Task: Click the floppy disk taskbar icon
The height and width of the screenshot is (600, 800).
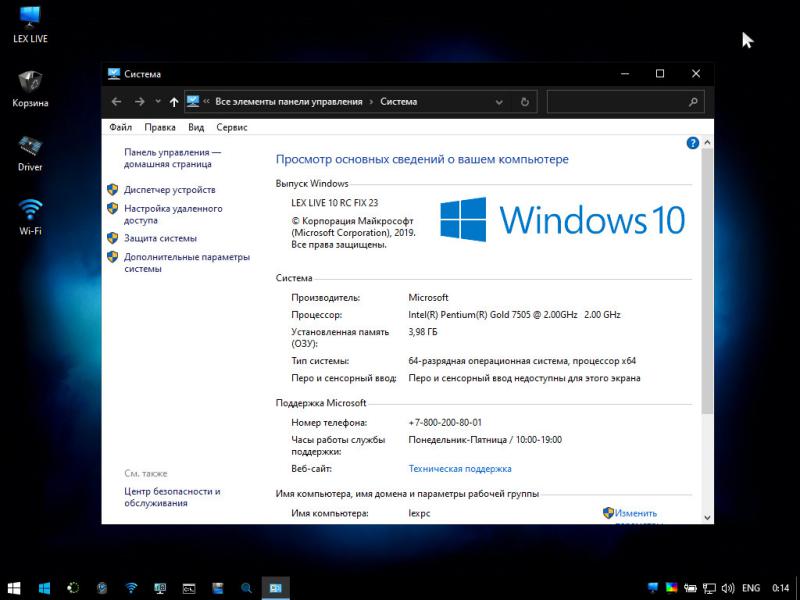Action: pyautogui.click(x=218, y=588)
